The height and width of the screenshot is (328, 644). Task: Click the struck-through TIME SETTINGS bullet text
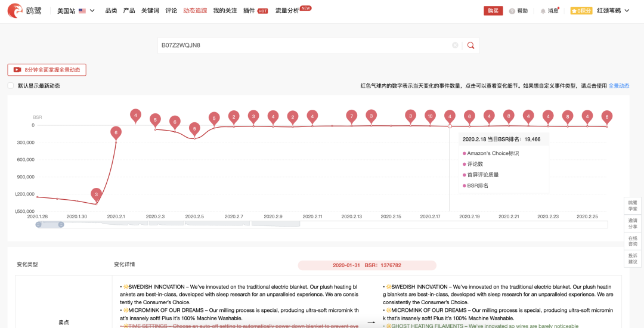pyautogui.click(x=240, y=326)
